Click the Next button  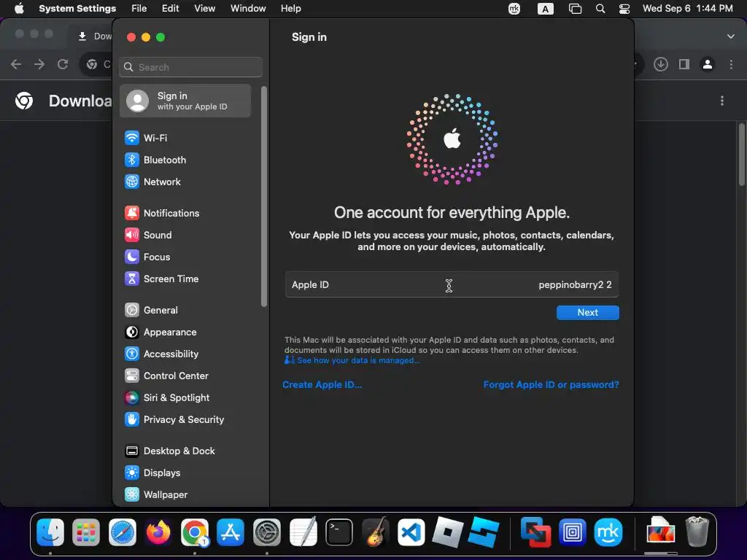point(588,313)
